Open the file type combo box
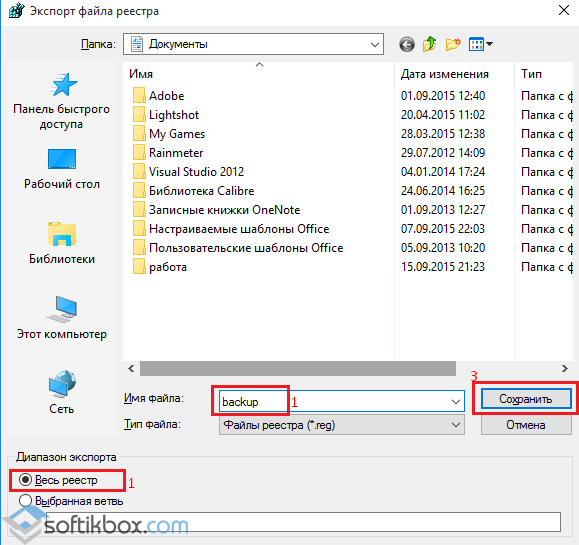The height and width of the screenshot is (545, 579). point(342,425)
